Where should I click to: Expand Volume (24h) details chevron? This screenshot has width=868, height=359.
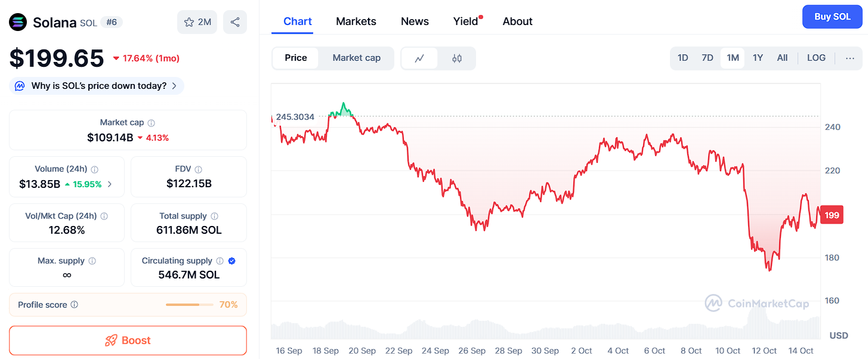[109, 184]
